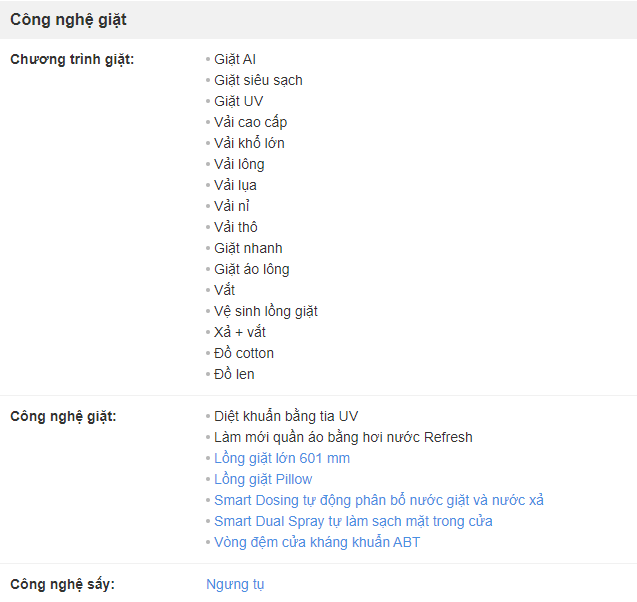Click the "Xả + vắt" program item
Image resolution: width=637 pixels, height=602 pixels.
(x=240, y=332)
